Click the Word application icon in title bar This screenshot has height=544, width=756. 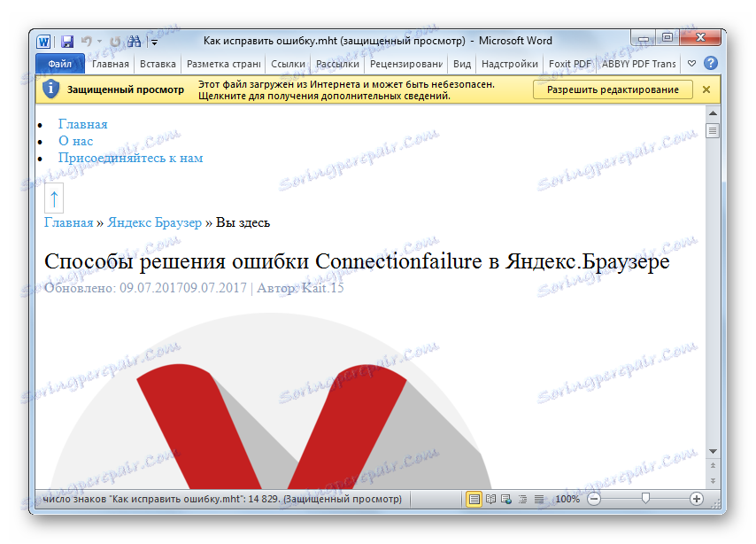pyautogui.click(x=43, y=42)
